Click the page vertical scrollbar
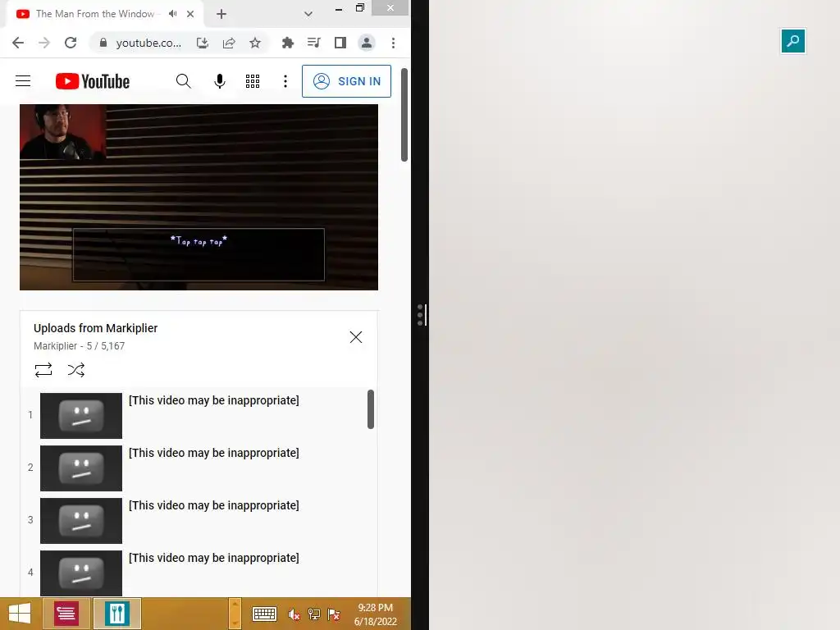 (x=404, y=115)
